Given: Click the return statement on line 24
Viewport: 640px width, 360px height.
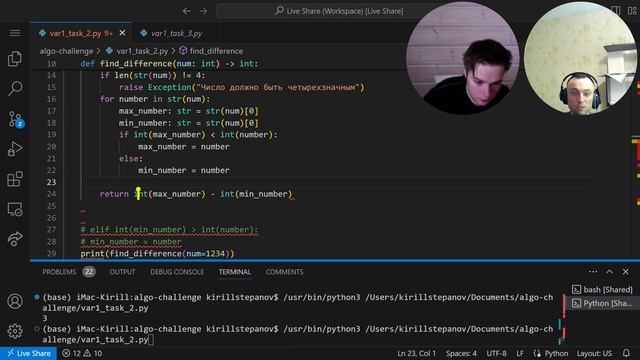Looking at the screenshot, I should pyautogui.click(x=196, y=194).
